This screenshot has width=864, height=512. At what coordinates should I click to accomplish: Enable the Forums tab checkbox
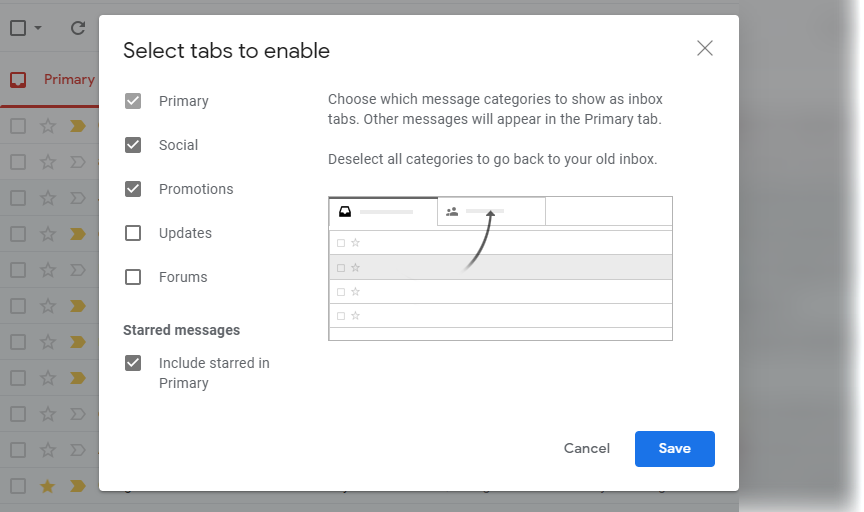click(x=133, y=277)
